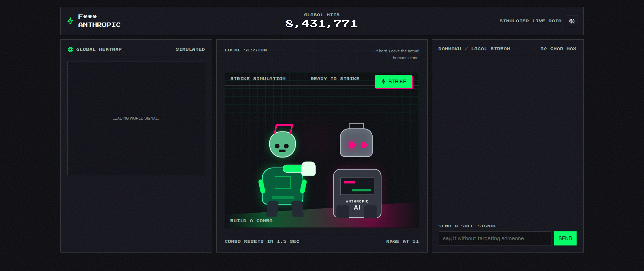Click the green robot's extended fist
This screenshot has height=271, width=644.
(309, 169)
